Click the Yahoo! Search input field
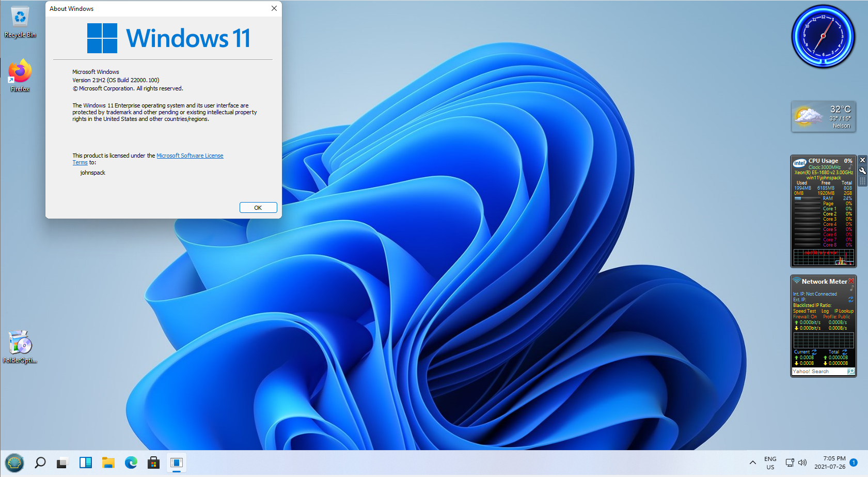The image size is (868, 477). tap(819, 372)
